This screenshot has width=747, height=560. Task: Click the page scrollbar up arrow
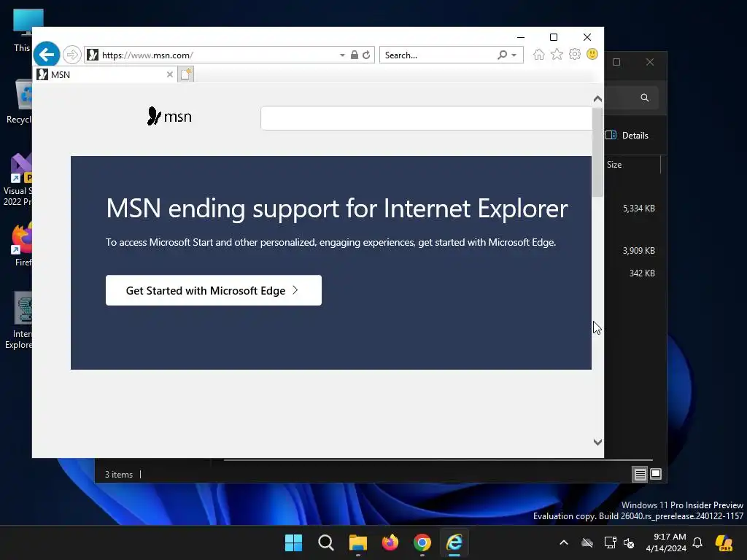(x=597, y=99)
